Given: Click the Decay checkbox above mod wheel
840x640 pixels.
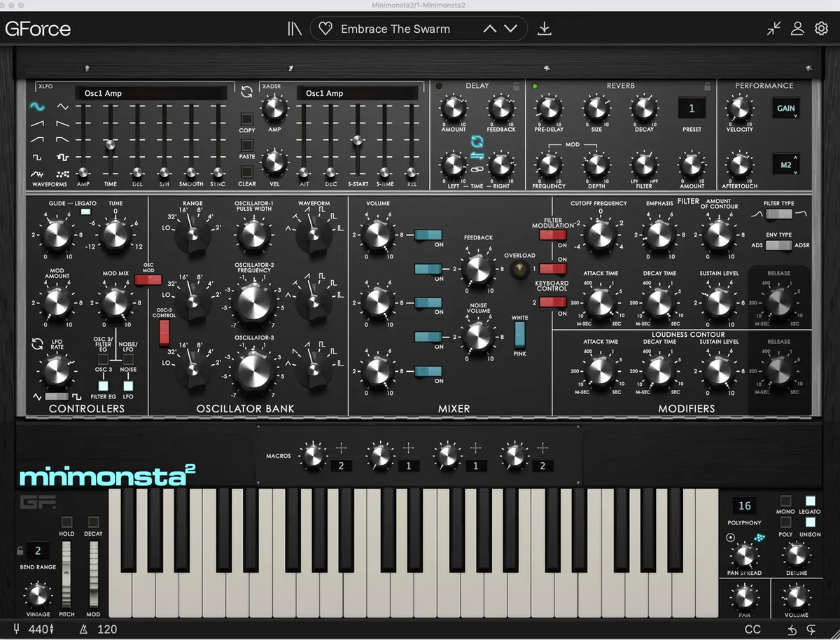Looking at the screenshot, I should point(93,522).
